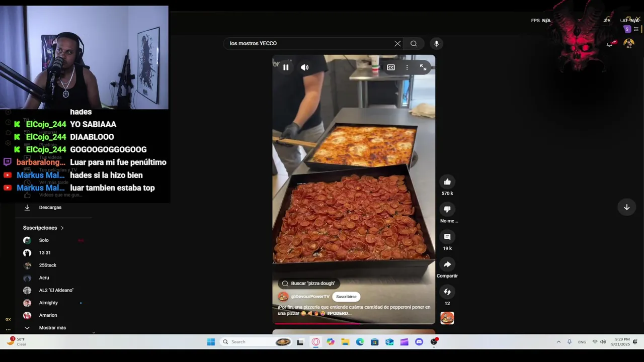
Task: Open YouTube notifications bell with red badge
Action: (610, 44)
